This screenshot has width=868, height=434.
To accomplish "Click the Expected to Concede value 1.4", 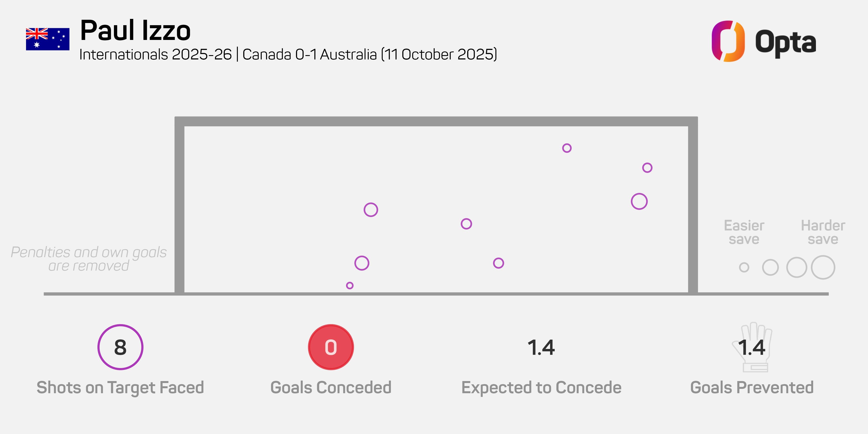I will [541, 347].
